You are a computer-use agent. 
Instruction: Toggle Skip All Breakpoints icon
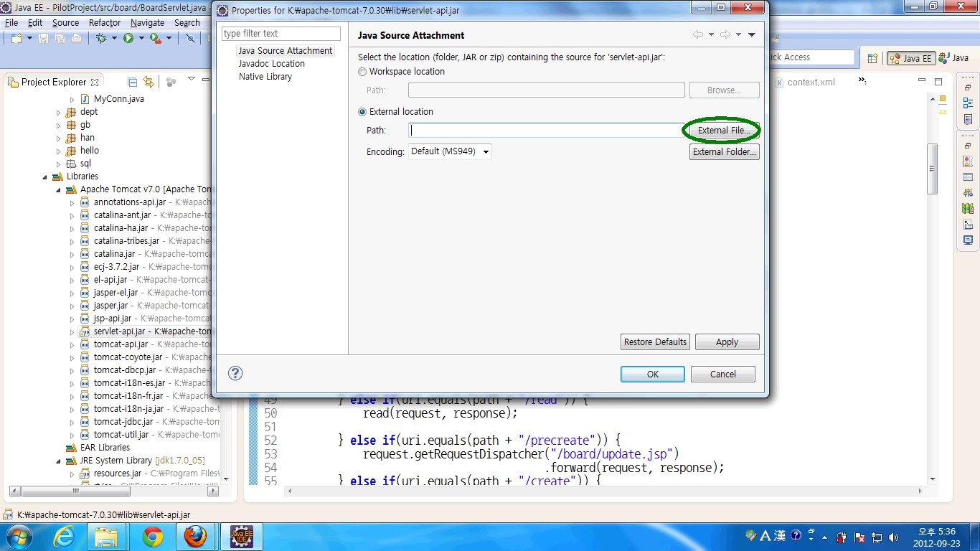pyautogui.click(x=190, y=38)
